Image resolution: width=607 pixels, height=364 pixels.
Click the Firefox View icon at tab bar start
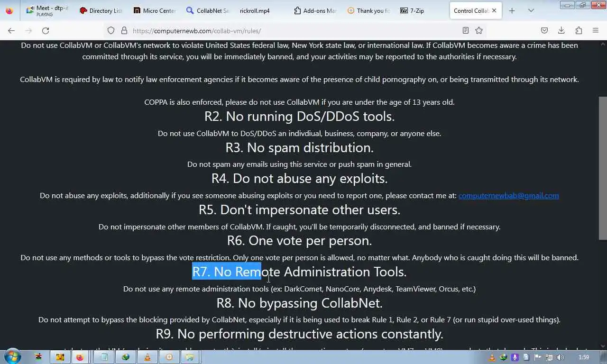9,10
